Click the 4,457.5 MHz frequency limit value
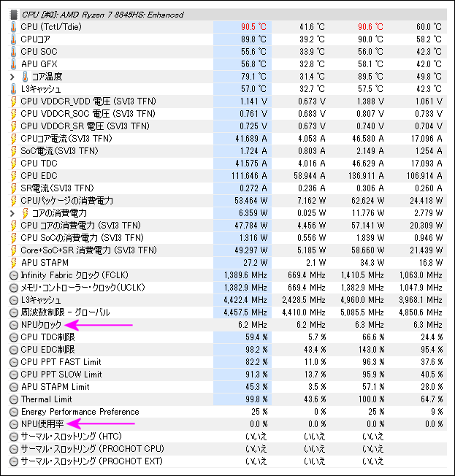455x476 pixels. pos(245,312)
